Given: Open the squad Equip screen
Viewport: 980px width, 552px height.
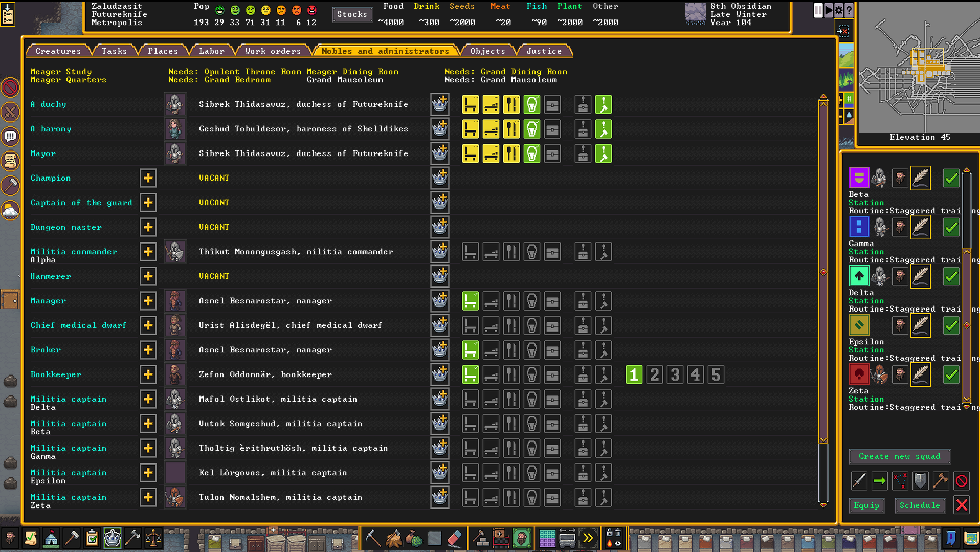Looking at the screenshot, I should point(866,505).
